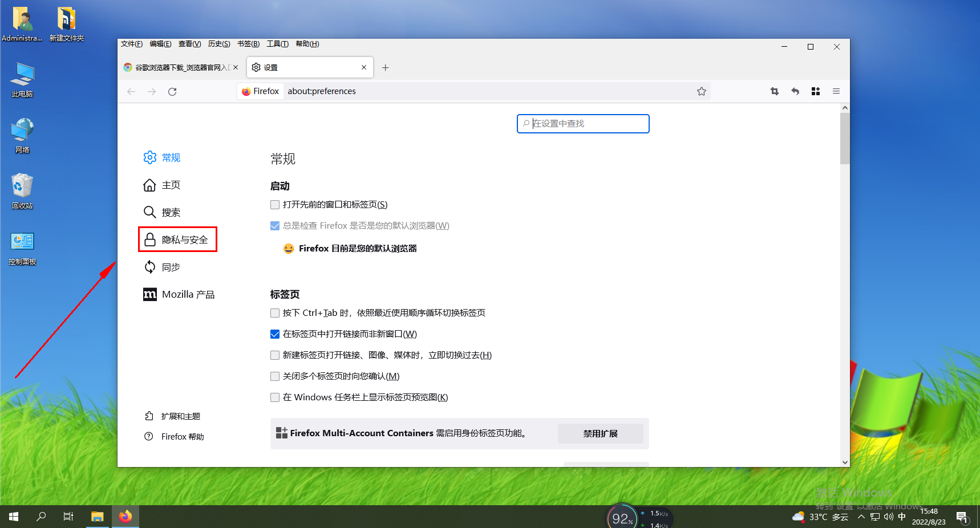Open the Mozilla 产品 category
980x528 pixels.
179,294
